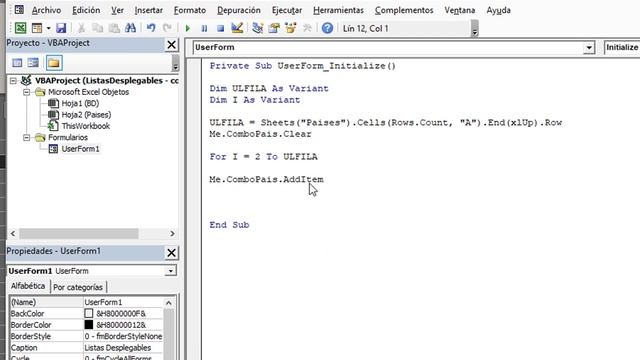Image resolution: width=640 pixels, height=360 pixels.
Task: Click the View Object icon in Project panel
Action: tap(33, 63)
